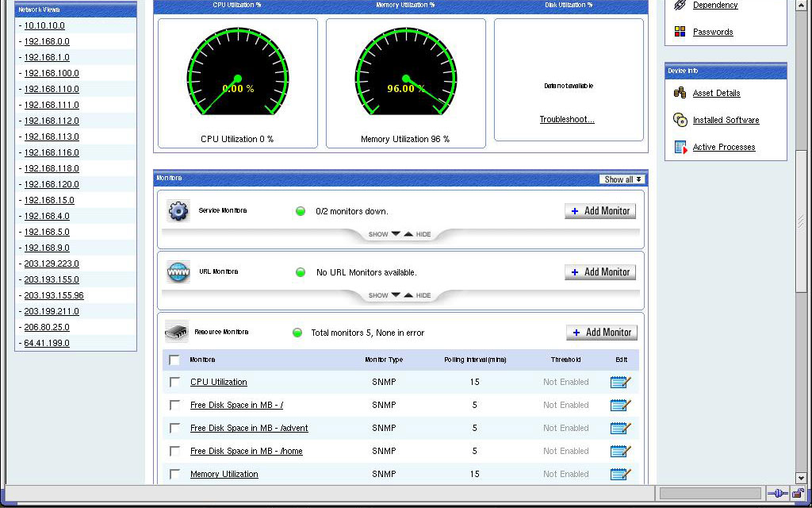This screenshot has width=812, height=508.
Task: Tick the Free Disk Space /home checkbox
Action: pyautogui.click(x=175, y=452)
